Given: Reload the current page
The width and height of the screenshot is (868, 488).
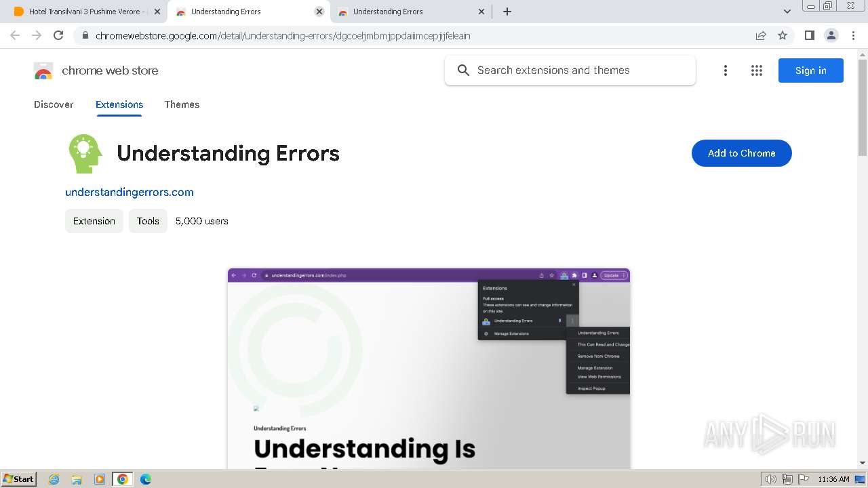Looking at the screenshot, I should click(58, 35).
